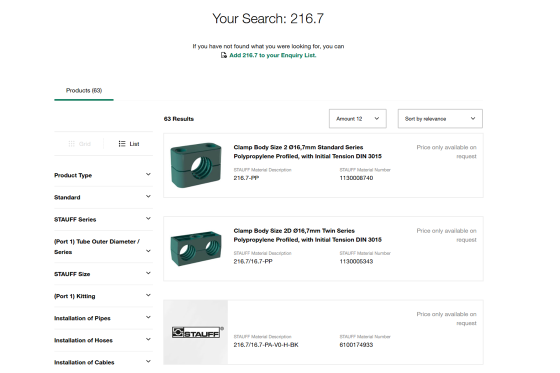This screenshot has width=560, height=373.
Task: Expand the STAUFF Size filter
Action: [x=103, y=274]
